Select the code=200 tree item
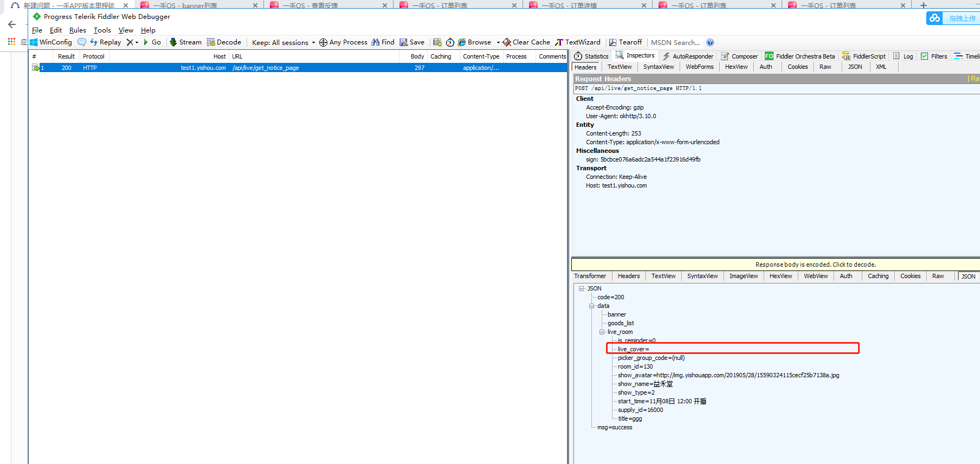Image resolution: width=980 pixels, height=464 pixels. coord(611,297)
